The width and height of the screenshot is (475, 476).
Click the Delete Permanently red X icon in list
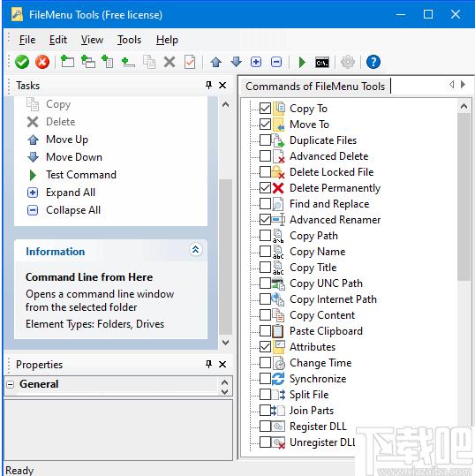click(278, 188)
